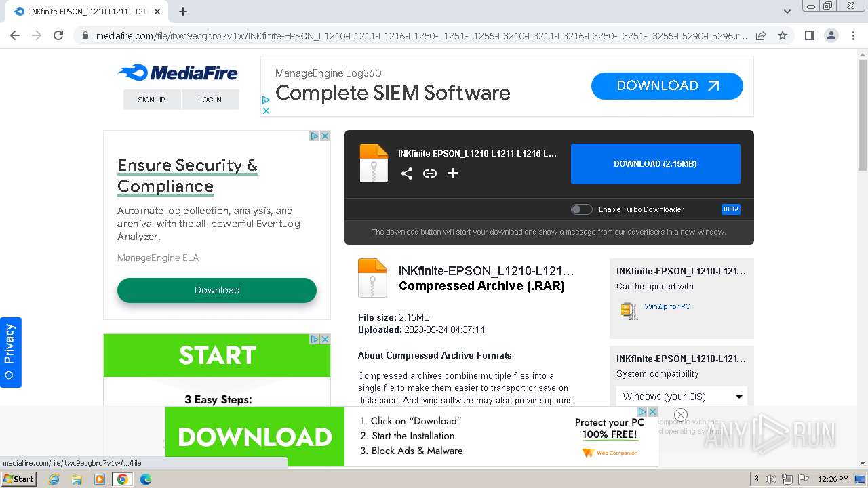This screenshot has height=488, width=868.
Task: Open the Privacy side tab
Action: tap(10, 352)
